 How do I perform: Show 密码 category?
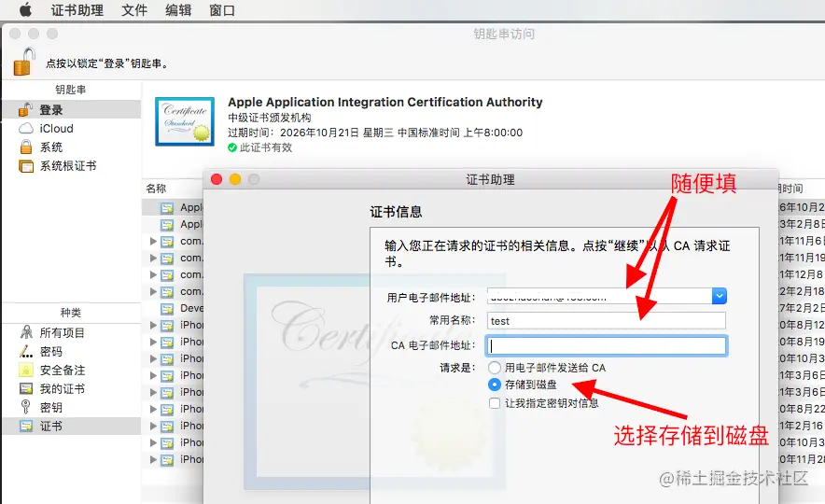click(72, 352)
